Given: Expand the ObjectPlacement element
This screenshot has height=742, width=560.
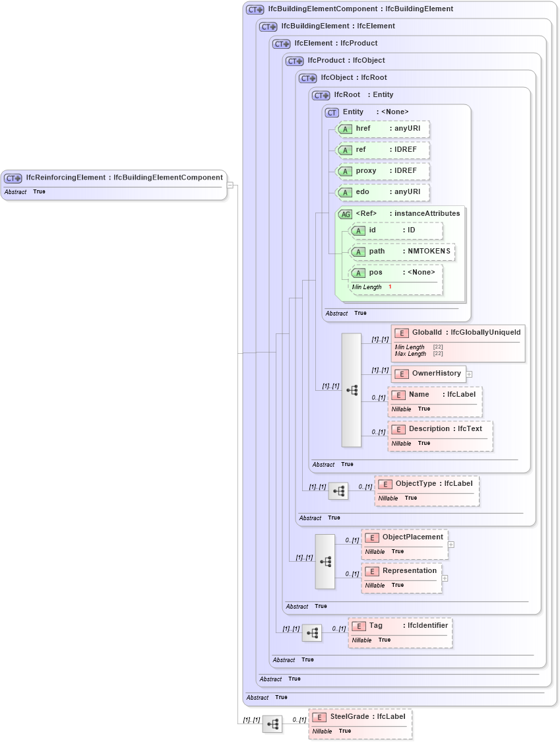Looking at the screenshot, I should coord(450,543).
